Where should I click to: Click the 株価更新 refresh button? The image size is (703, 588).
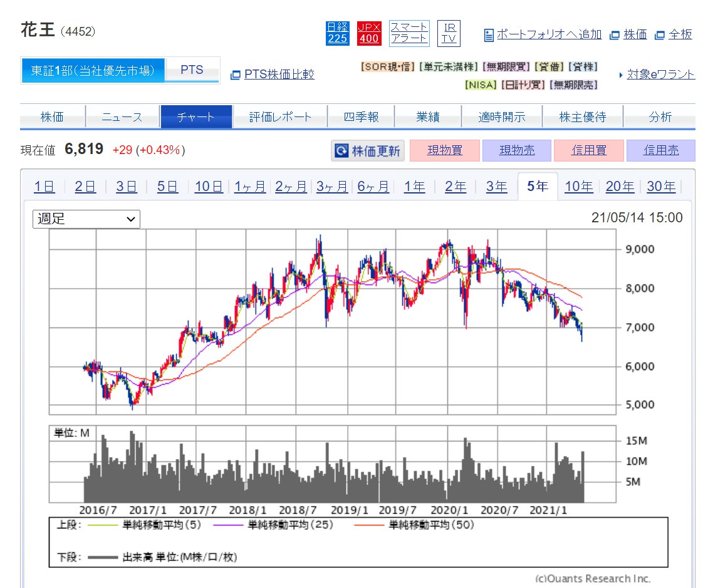point(368,150)
